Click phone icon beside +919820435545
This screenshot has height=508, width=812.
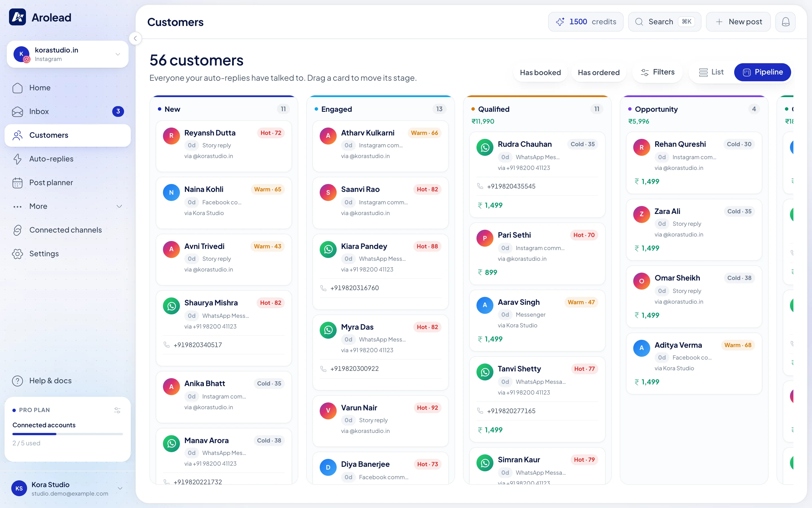pos(480,186)
